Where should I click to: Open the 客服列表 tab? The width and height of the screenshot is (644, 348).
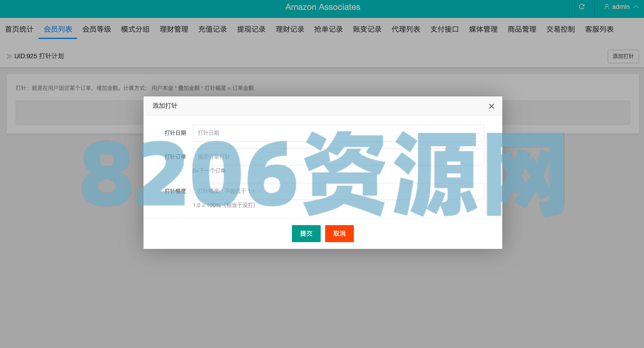click(599, 30)
